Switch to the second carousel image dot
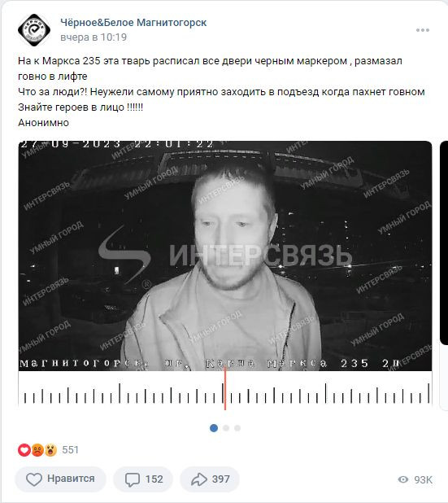The image size is (448, 503). pos(226,428)
